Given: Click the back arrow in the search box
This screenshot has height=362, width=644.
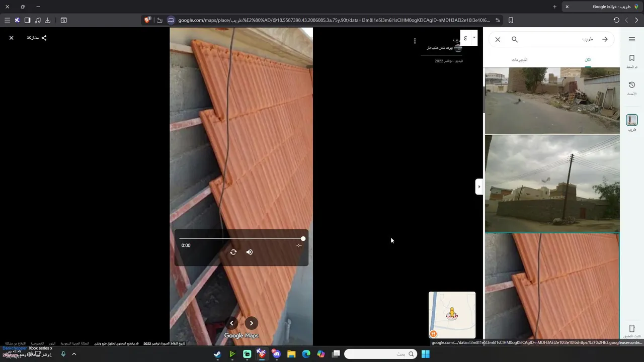Looking at the screenshot, I should 605,39.
